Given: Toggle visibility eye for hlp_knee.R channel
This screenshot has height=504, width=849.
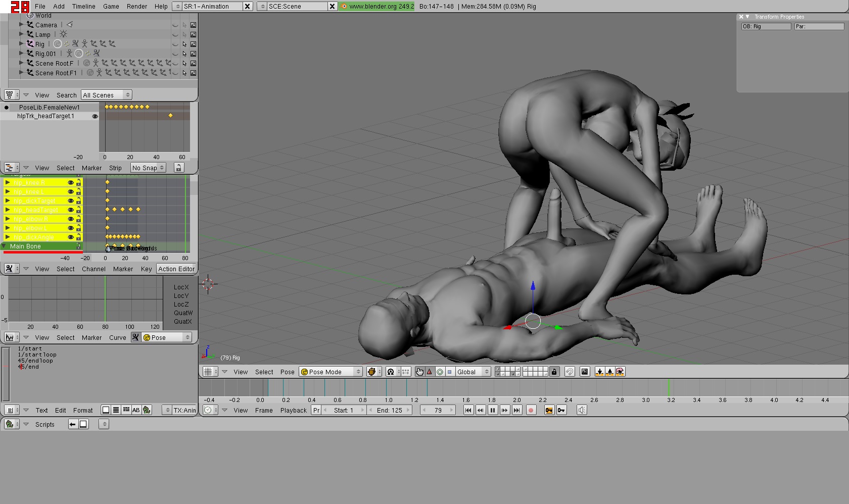Looking at the screenshot, I should pos(71,182).
